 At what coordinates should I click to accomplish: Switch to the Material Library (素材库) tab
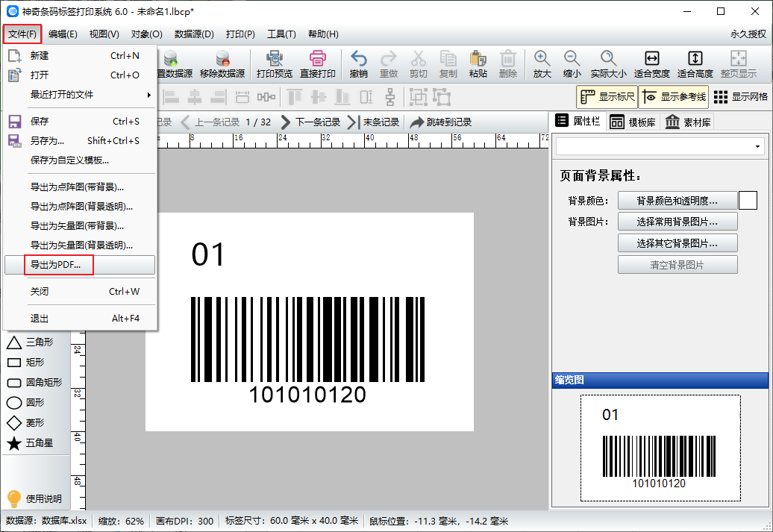tap(688, 122)
